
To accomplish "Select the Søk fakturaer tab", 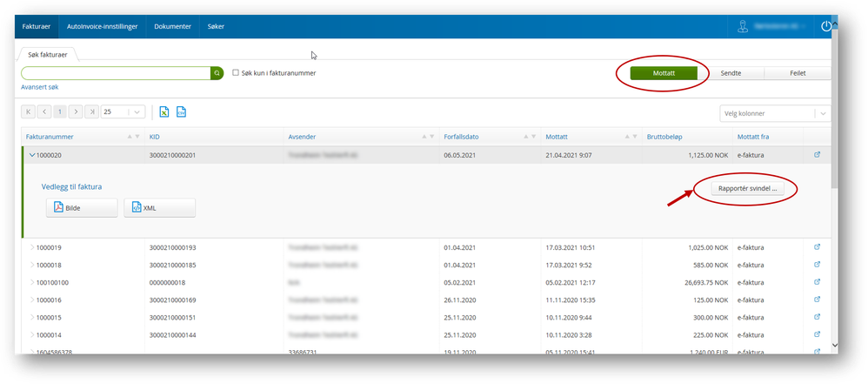I will [47, 54].
